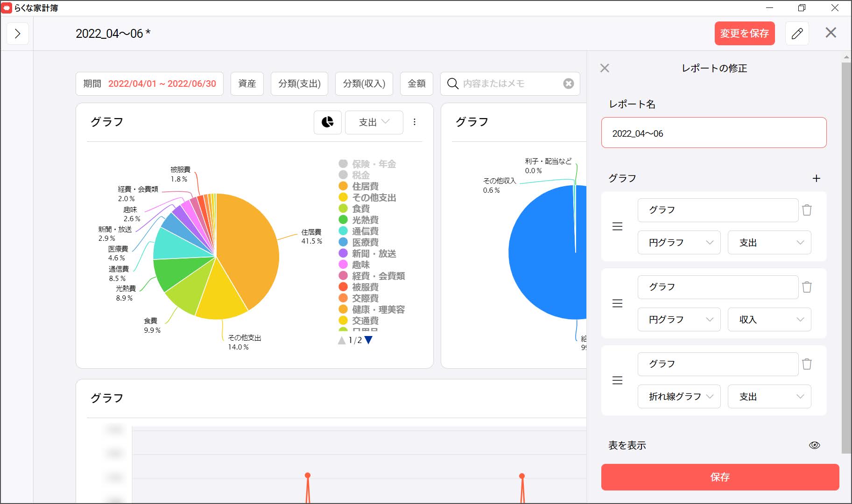Add a new graph with the plus icon

[x=816, y=178]
